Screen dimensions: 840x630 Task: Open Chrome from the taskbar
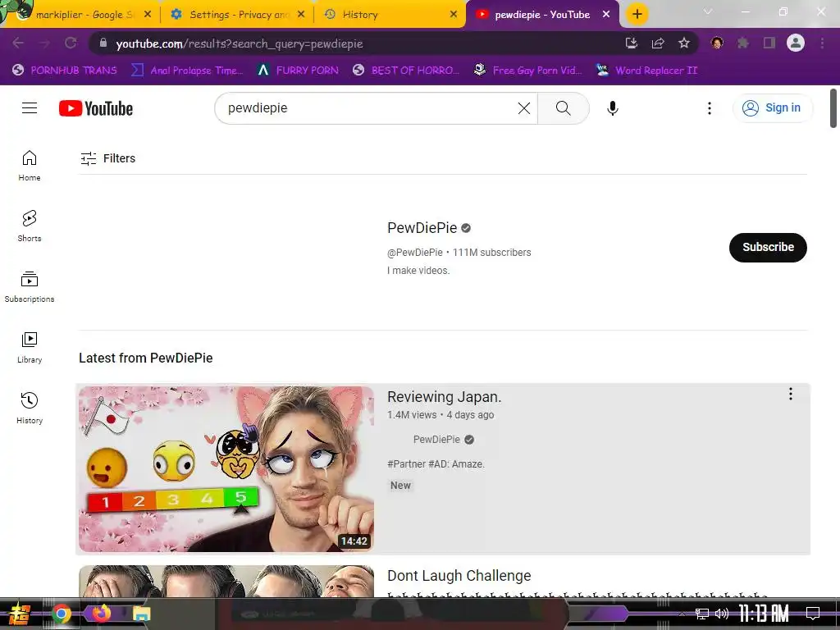(62, 614)
